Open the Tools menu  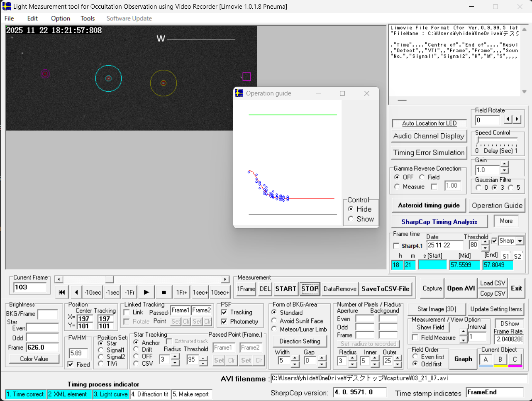(x=88, y=18)
